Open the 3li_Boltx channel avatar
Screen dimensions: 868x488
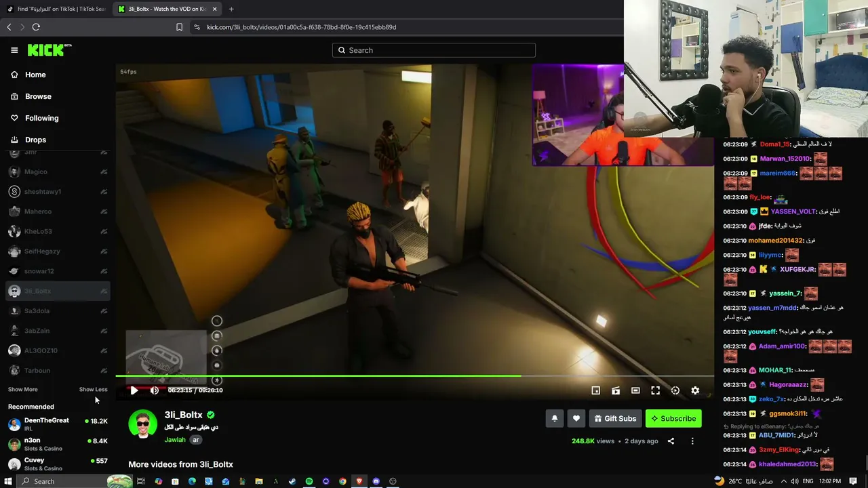click(x=142, y=424)
